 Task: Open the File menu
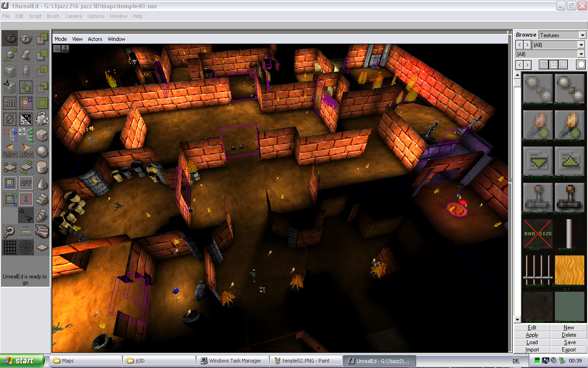coord(6,16)
